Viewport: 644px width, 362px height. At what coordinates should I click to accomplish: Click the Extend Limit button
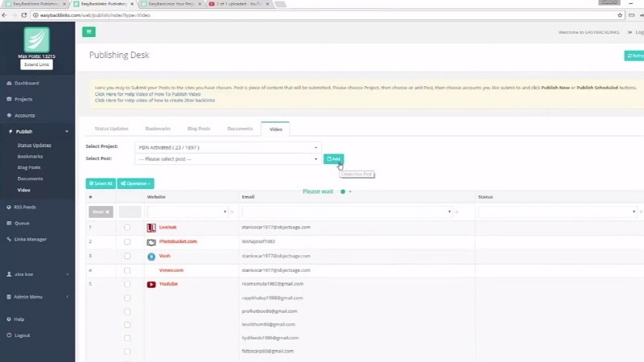(36, 64)
